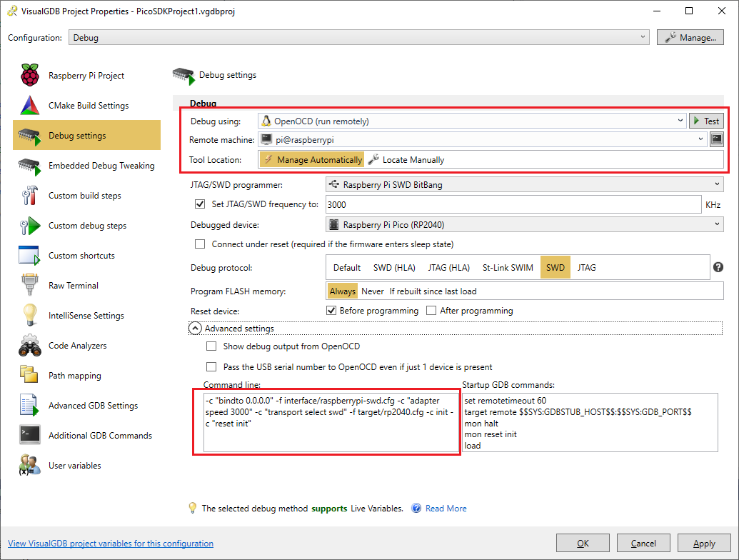
Task: Open the Read More link
Action: (446, 509)
